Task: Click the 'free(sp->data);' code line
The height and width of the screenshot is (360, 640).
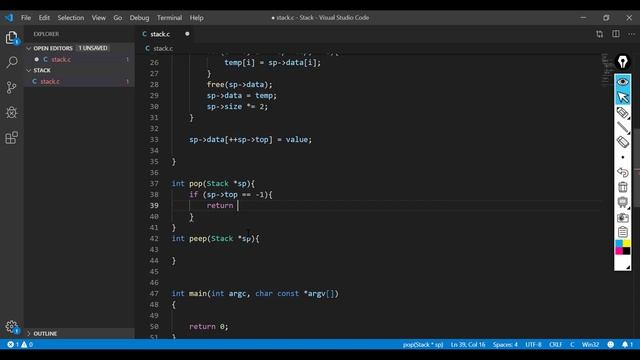Action: (x=239, y=84)
